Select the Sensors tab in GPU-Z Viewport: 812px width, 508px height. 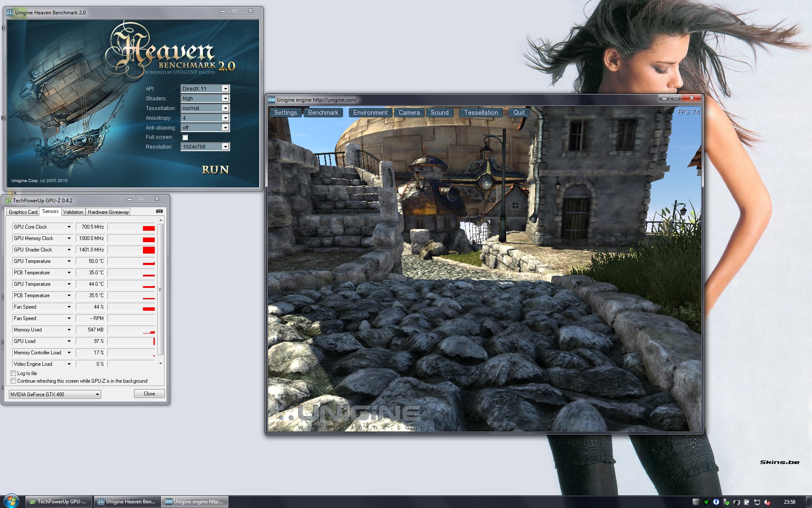pos(50,211)
